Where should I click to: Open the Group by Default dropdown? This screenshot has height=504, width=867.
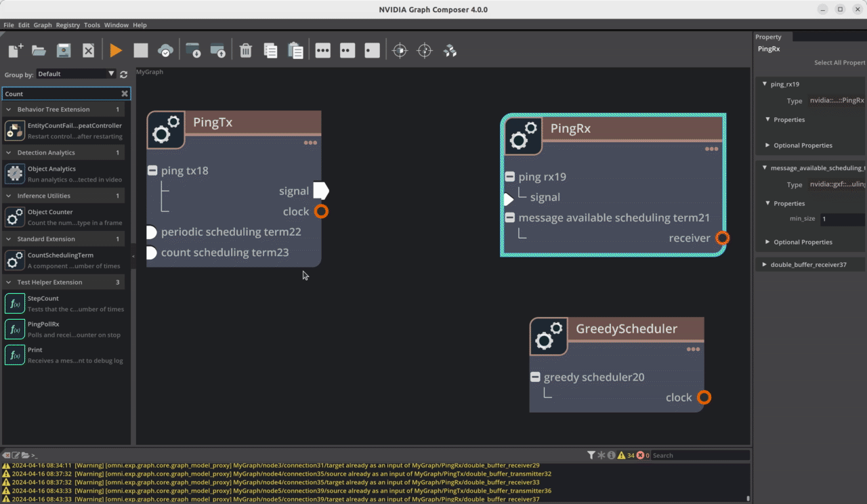point(76,74)
